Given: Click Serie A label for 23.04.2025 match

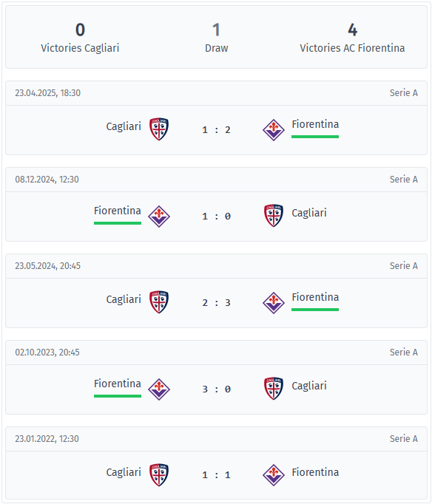Looking at the screenshot, I should tap(404, 93).
